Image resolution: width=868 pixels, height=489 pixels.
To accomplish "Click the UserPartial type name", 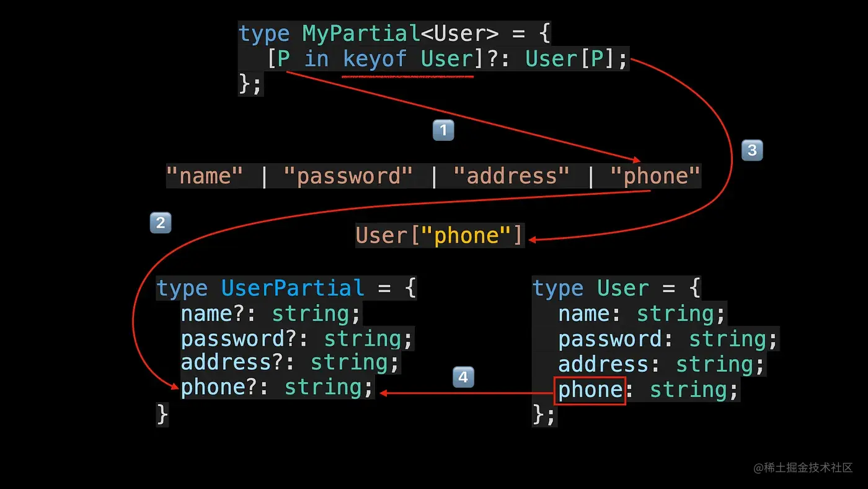I will (293, 289).
